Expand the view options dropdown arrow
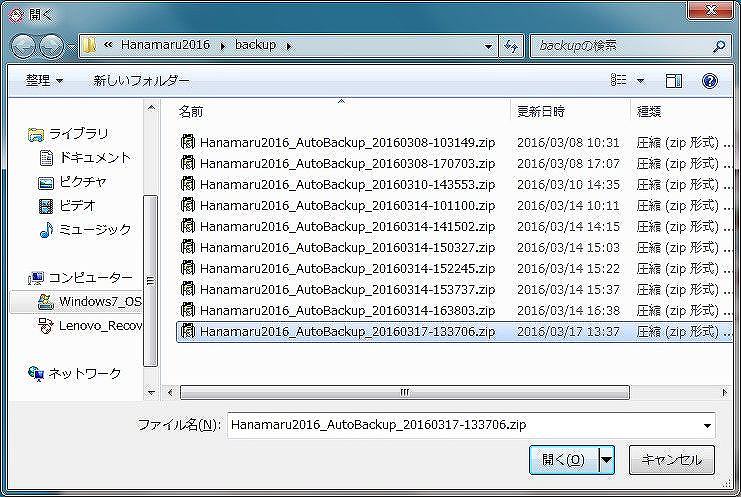 click(x=640, y=81)
